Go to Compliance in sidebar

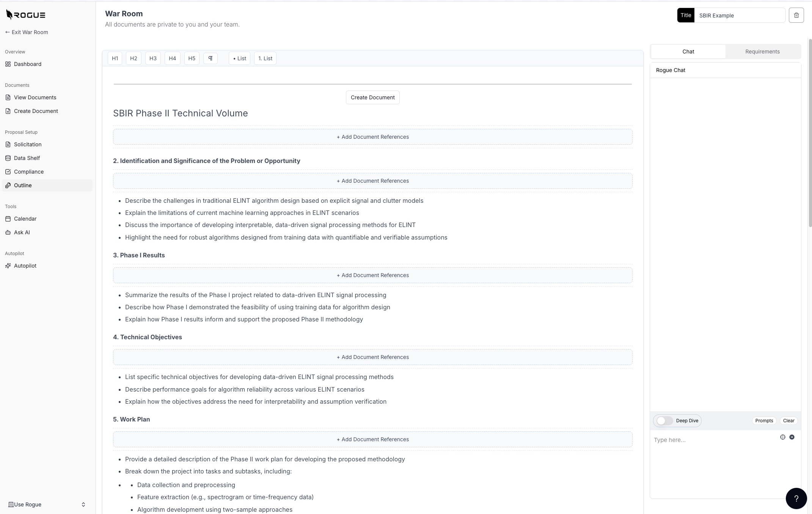tap(28, 172)
